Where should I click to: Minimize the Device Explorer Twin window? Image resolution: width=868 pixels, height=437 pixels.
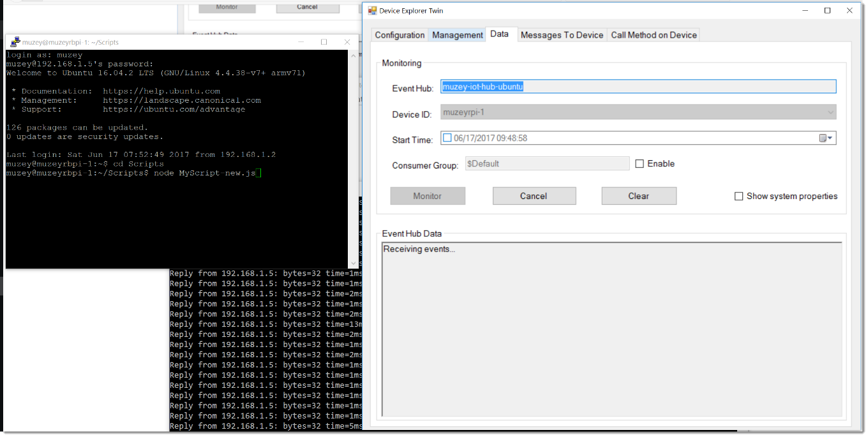(806, 10)
